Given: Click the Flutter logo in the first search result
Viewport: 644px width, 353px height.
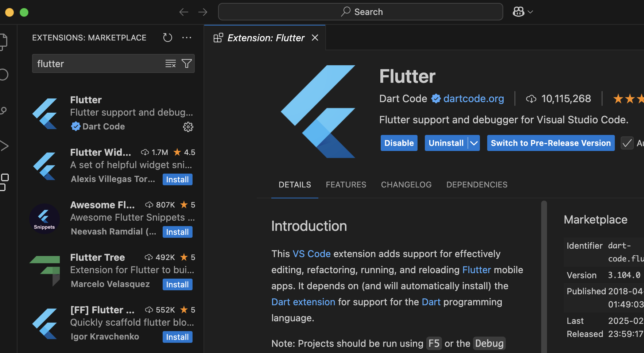Looking at the screenshot, I should [x=45, y=113].
